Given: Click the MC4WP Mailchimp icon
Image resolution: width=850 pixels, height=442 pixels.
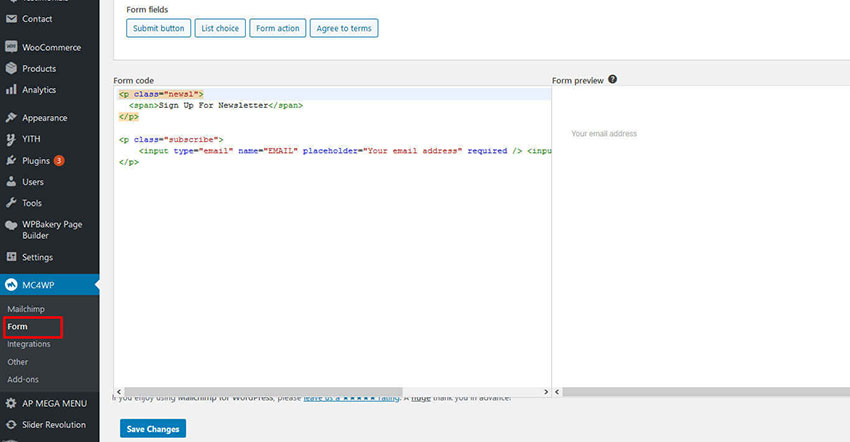Looking at the screenshot, I should (x=11, y=285).
